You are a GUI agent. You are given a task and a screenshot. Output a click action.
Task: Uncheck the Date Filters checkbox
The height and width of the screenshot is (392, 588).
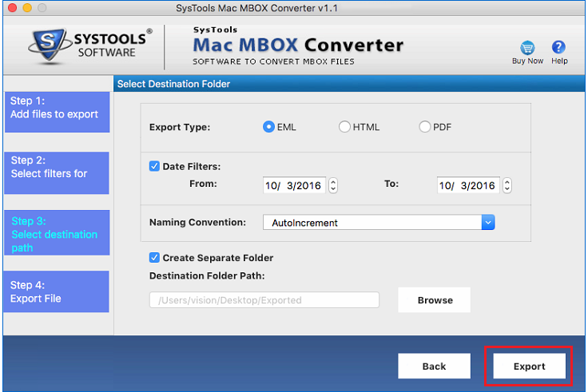155,167
